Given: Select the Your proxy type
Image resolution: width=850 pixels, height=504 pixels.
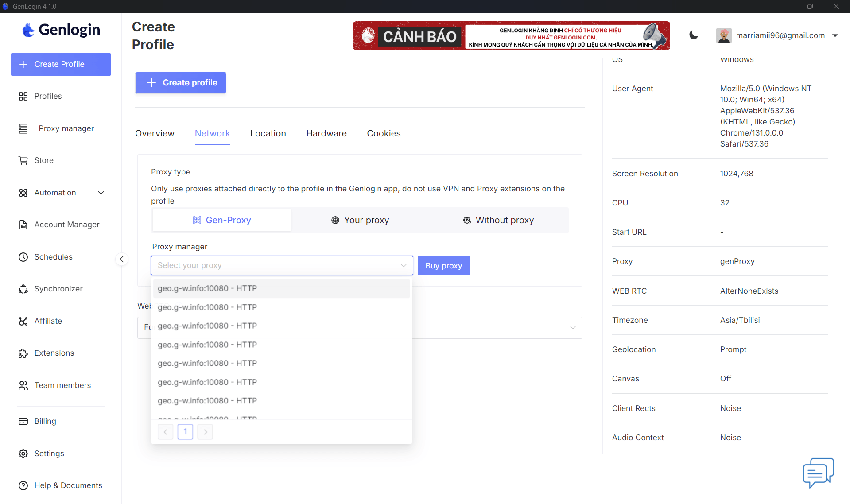Looking at the screenshot, I should 360,220.
